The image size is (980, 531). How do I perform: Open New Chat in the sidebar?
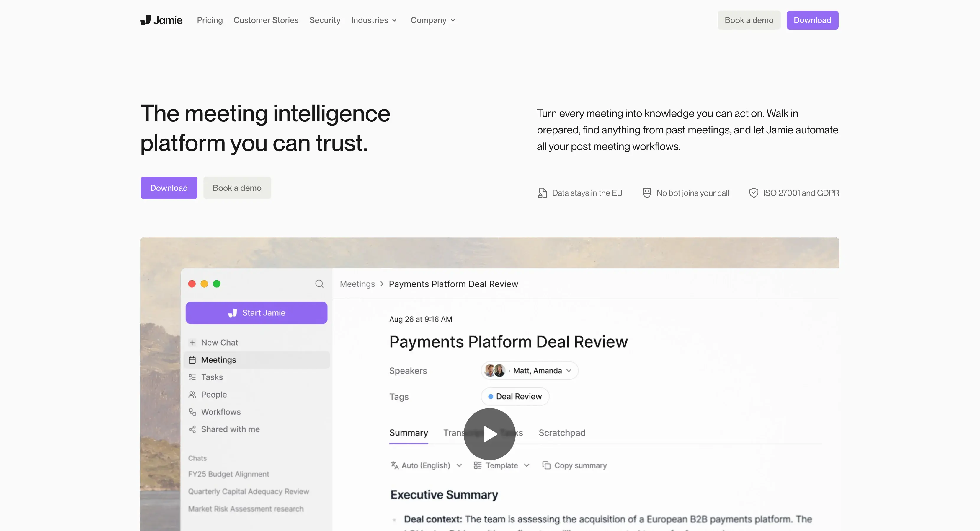click(x=220, y=343)
